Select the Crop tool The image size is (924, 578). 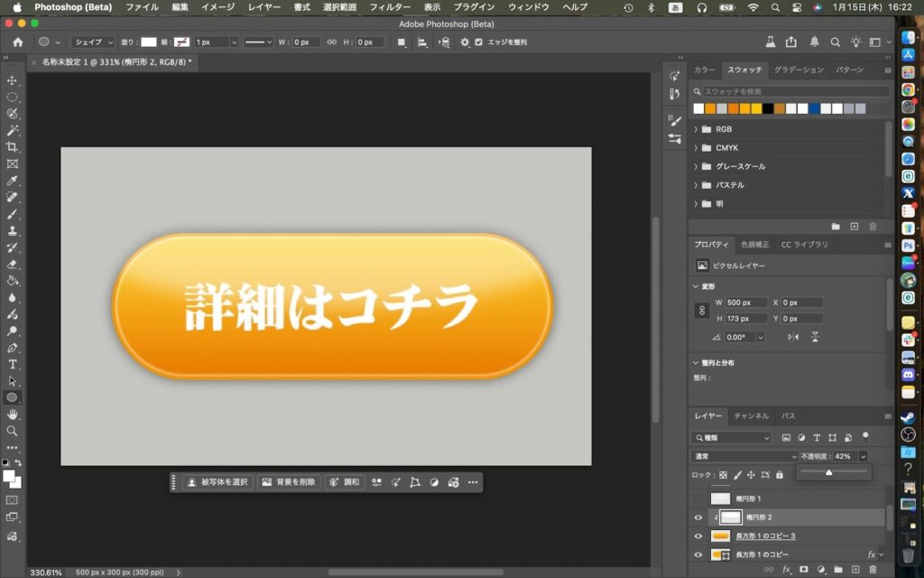click(13, 147)
